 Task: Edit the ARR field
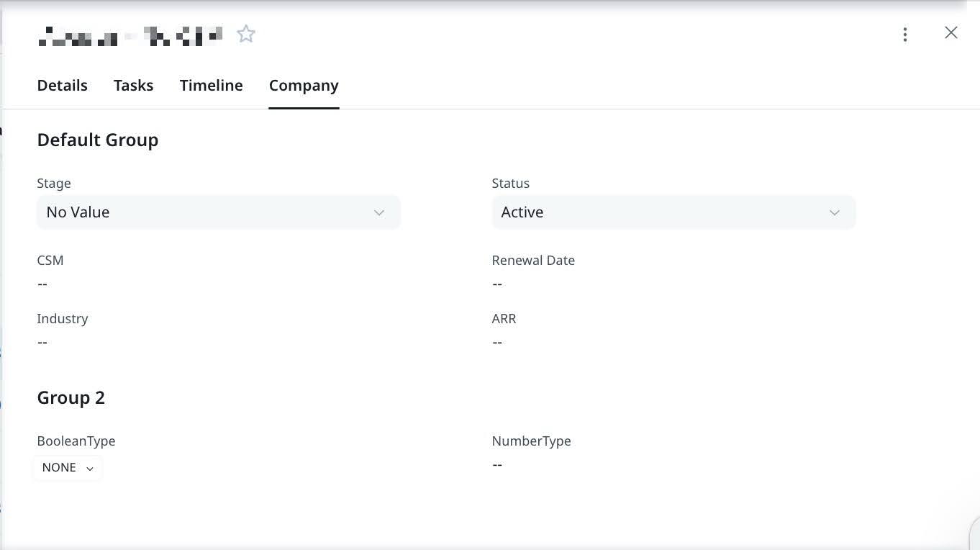point(497,341)
